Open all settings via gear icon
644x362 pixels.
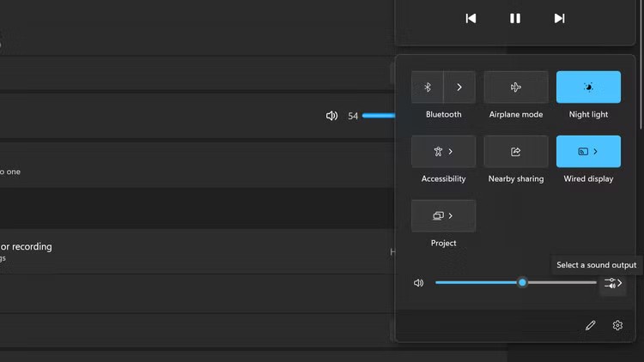617,326
